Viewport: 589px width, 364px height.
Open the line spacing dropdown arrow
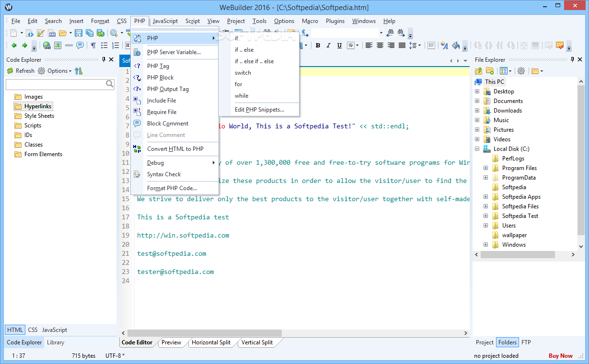click(420, 45)
